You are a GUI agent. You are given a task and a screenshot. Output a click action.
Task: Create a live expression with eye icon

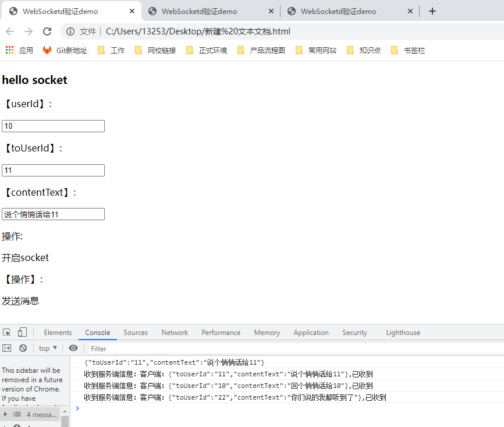pyautogui.click(x=73, y=348)
